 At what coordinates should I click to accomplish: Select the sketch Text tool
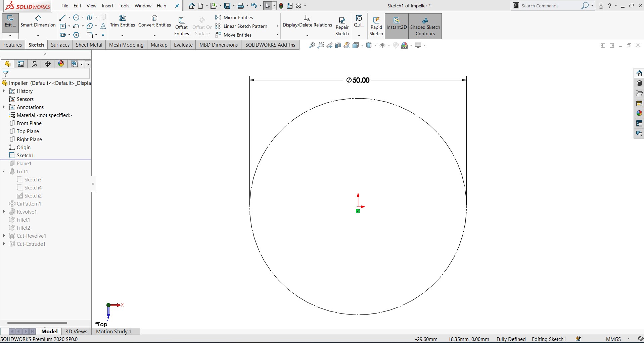[x=103, y=26]
